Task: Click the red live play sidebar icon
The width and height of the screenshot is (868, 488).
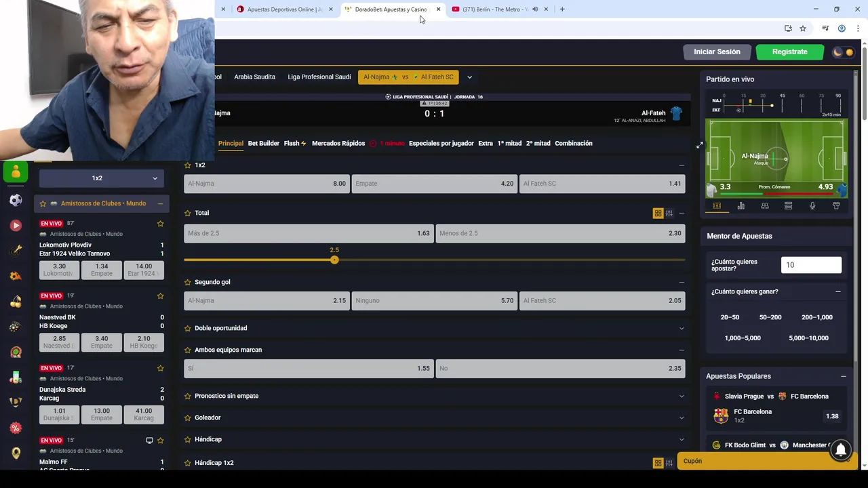Action: (16, 226)
